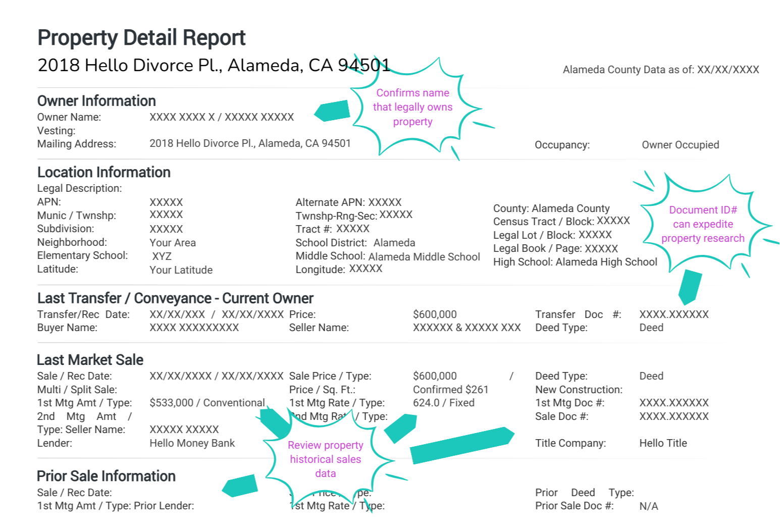Click the Owner Occupied occupancy value
Viewport: 780px width, 532px height.
click(680, 145)
